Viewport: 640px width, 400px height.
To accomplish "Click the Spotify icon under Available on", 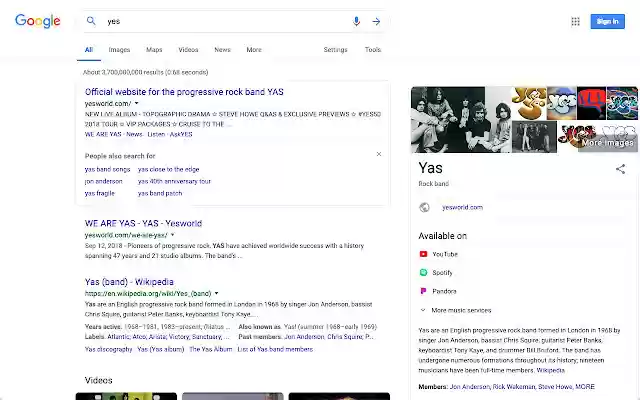I will pyautogui.click(x=423, y=272).
